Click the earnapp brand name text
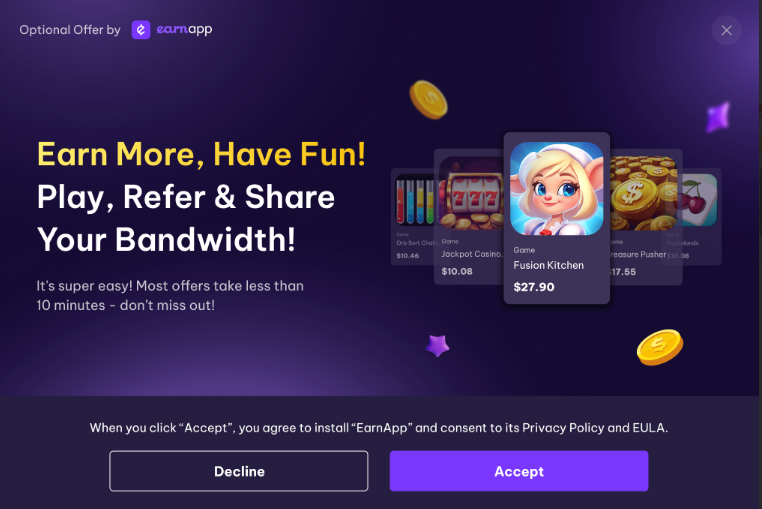This screenshot has height=509, width=762. pos(184,30)
